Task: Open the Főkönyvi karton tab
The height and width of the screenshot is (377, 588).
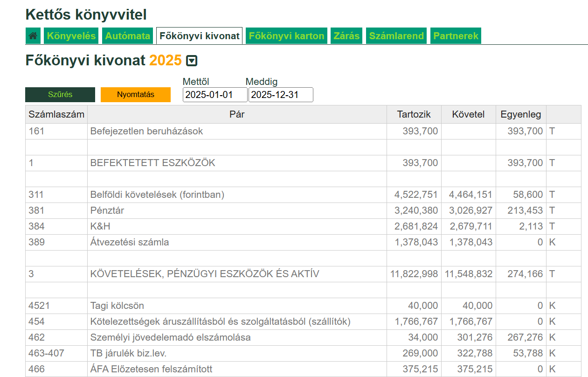Action: [286, 36]
